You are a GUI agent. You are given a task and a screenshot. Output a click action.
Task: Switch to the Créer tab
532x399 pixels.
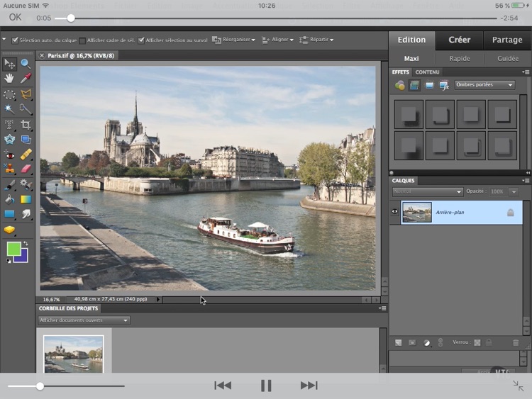[460, 40]
